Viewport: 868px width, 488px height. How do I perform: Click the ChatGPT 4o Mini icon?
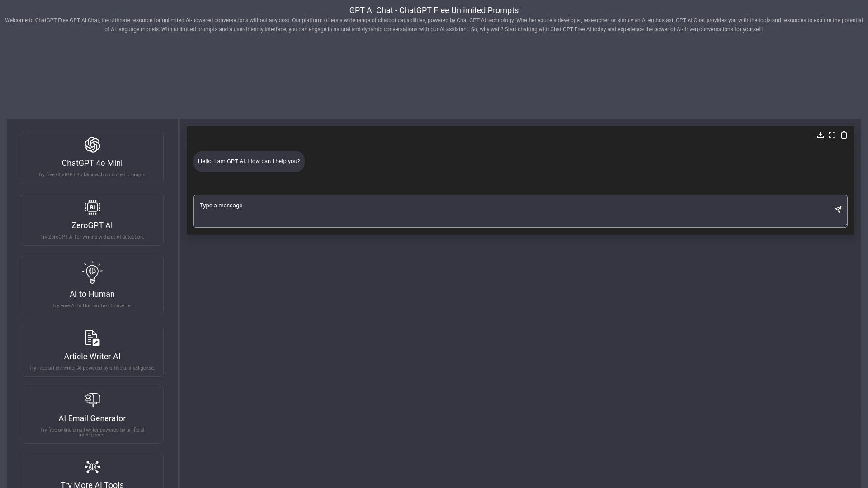[92, 145]
